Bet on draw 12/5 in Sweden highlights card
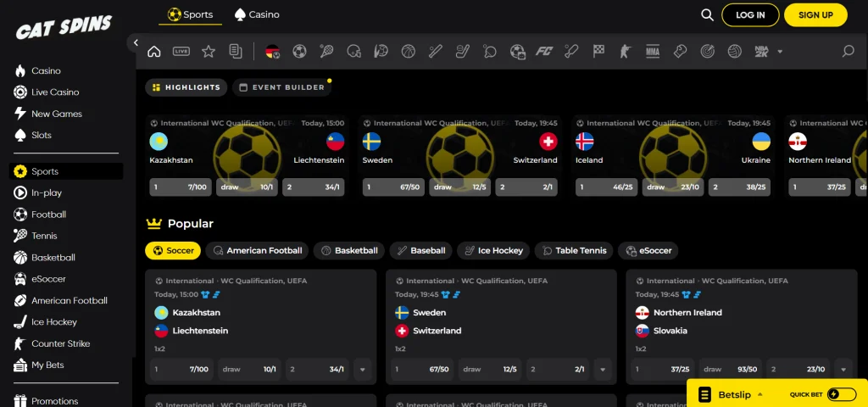 [x=460, y=187]
